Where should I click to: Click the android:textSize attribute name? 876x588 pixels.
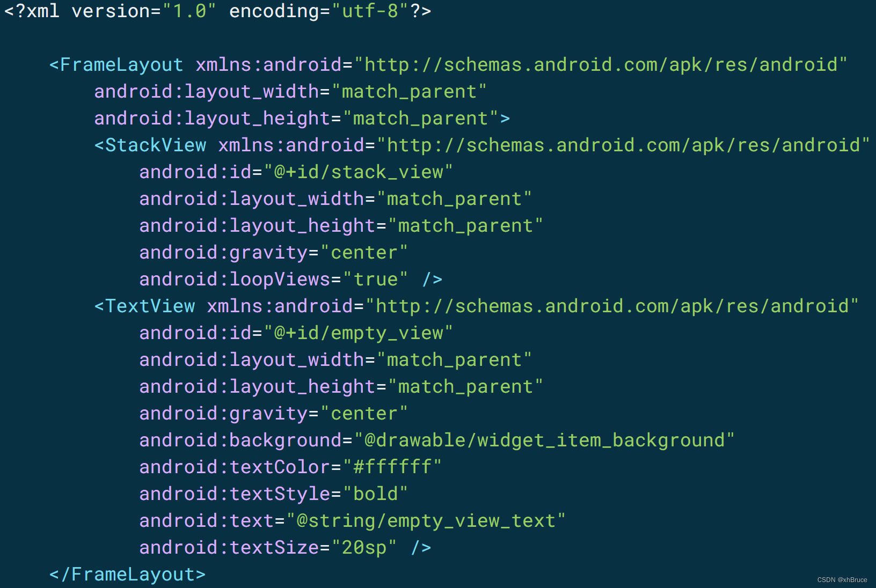[229, 548]
